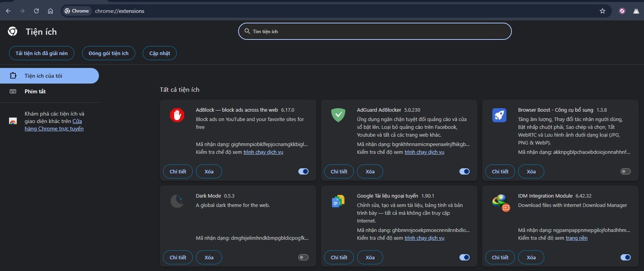Select Tiện ích của tôi in sidebar

[x=49, y=76]
